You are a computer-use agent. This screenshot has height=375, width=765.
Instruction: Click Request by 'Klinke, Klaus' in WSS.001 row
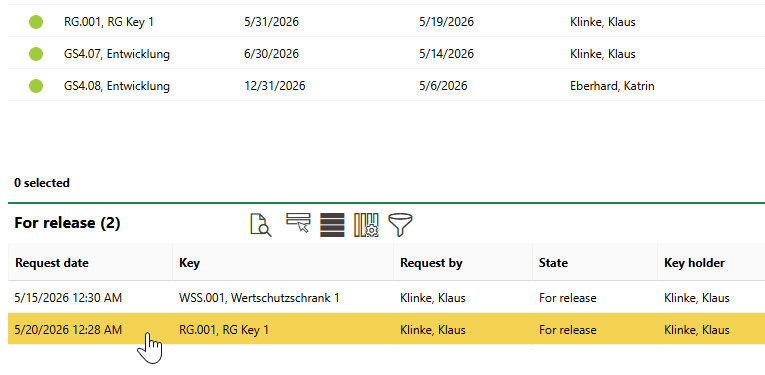click(433, 297)
